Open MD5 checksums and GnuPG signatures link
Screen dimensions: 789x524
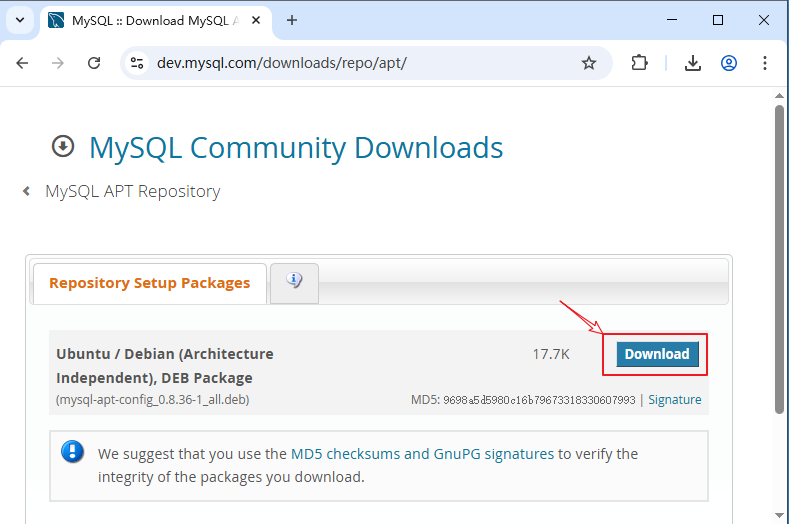click(x=422, y=454)
